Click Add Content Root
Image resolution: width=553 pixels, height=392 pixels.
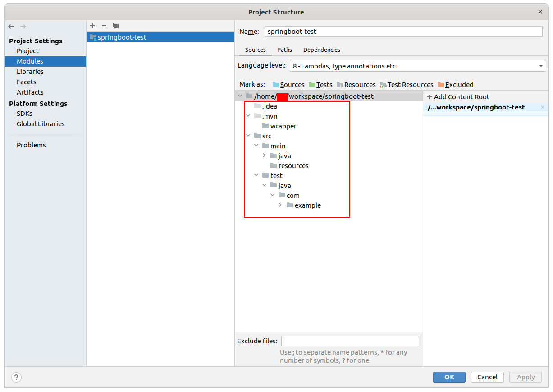(458, 97)
